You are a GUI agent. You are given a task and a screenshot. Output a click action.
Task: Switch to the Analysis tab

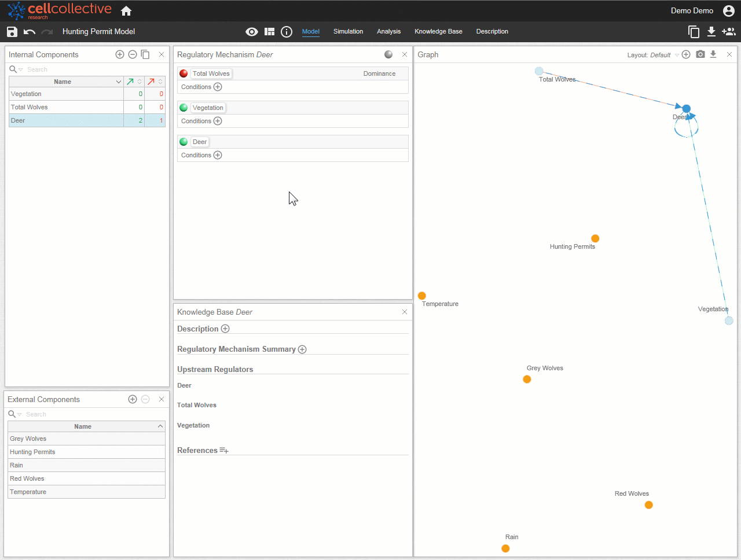click(x=388, y=32)
